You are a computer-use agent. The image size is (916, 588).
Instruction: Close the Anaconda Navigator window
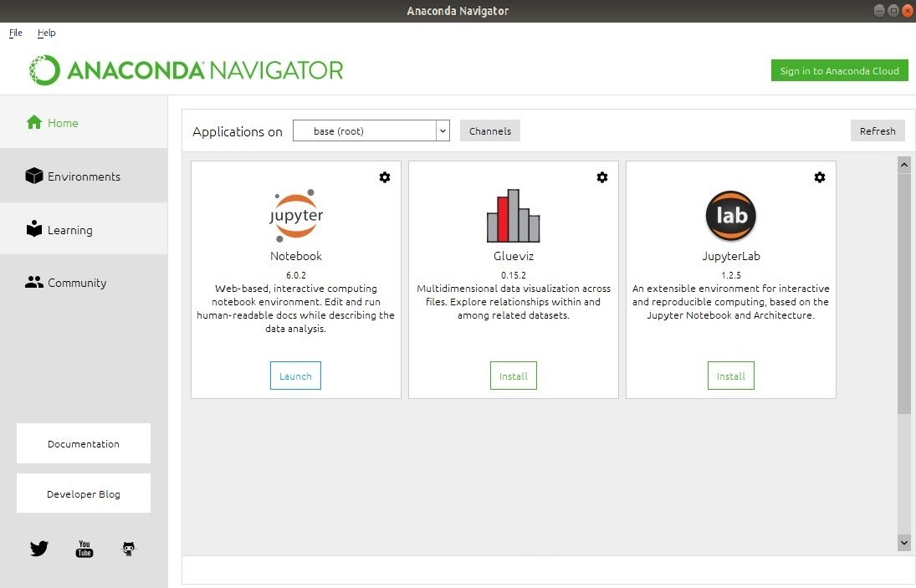coord(908,11)
